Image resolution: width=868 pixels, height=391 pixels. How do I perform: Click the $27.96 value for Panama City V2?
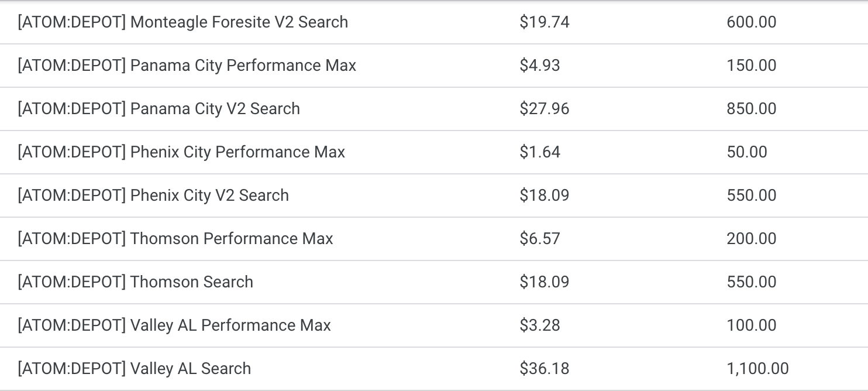click(x=544, y=109)
